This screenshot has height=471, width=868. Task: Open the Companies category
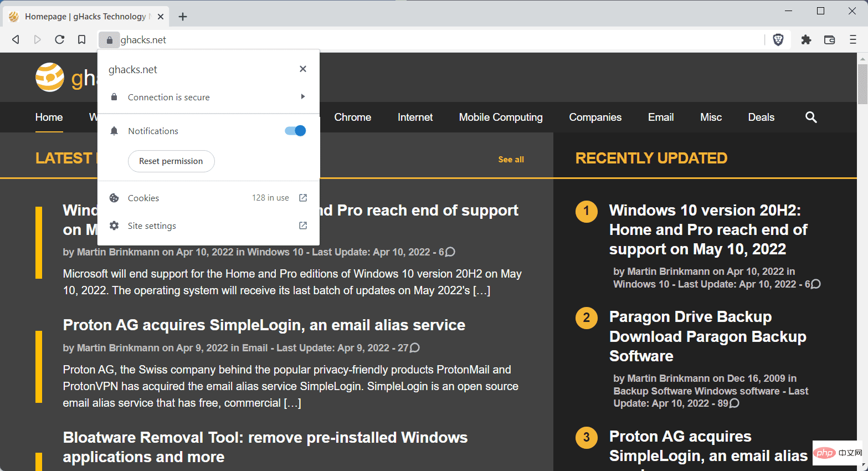[595, 117]
